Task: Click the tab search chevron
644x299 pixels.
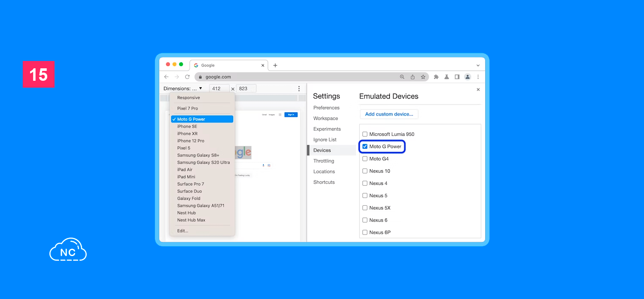Action: click(478, 65)
